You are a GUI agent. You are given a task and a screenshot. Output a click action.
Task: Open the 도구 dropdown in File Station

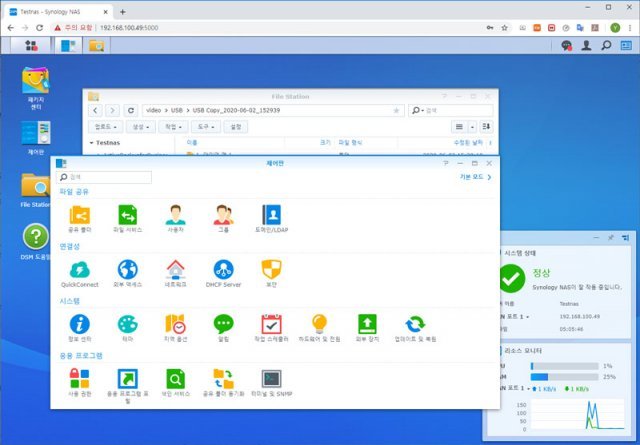[x=207, y=127]
